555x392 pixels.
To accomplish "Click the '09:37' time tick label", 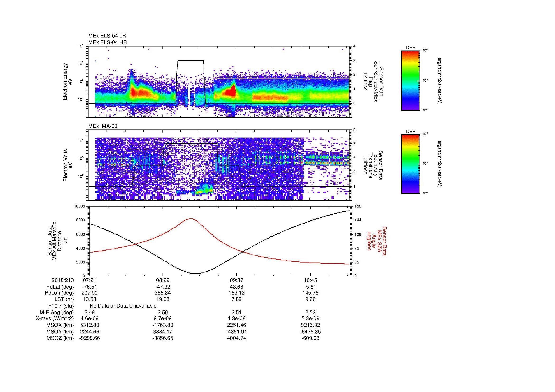I will [236, 280].
